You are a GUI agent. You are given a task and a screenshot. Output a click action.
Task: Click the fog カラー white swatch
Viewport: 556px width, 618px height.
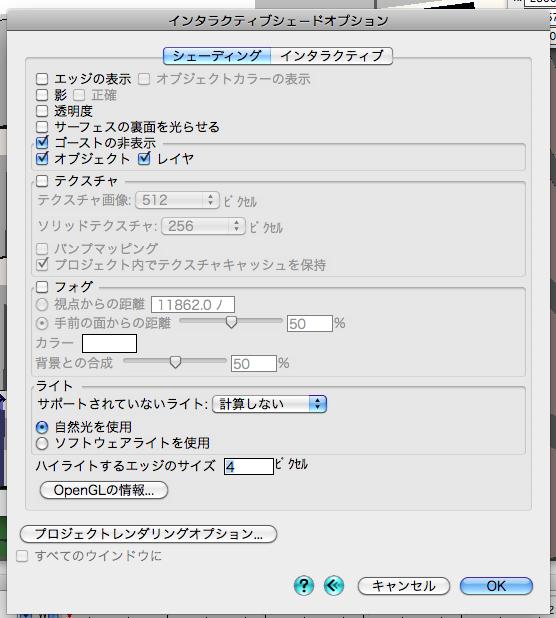[x=110, y=343]
